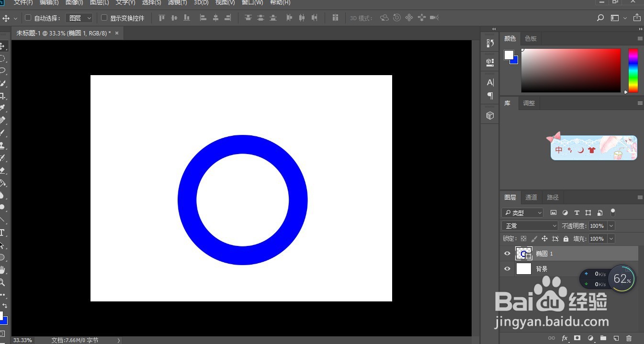This screenshot has height=344, width=644.
Task: Open the Color panel flyout menu
Action: pos(640,38)
